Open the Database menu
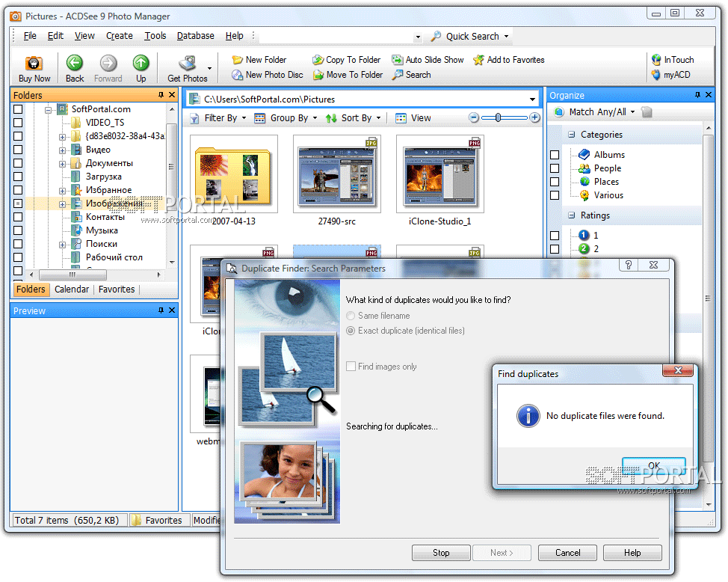This screenshot has height=582, width=728. (195, 35)
